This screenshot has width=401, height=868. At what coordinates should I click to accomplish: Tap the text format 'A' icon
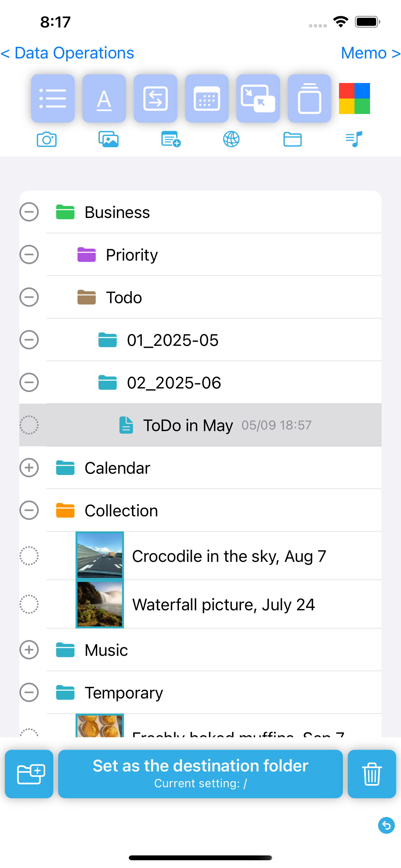point(104,98)
